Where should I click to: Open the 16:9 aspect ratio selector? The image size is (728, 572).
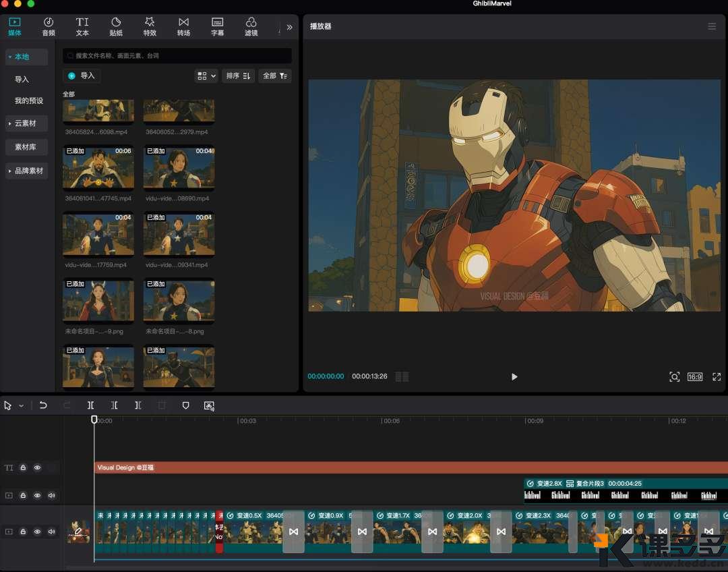click(x=694, y=377)
